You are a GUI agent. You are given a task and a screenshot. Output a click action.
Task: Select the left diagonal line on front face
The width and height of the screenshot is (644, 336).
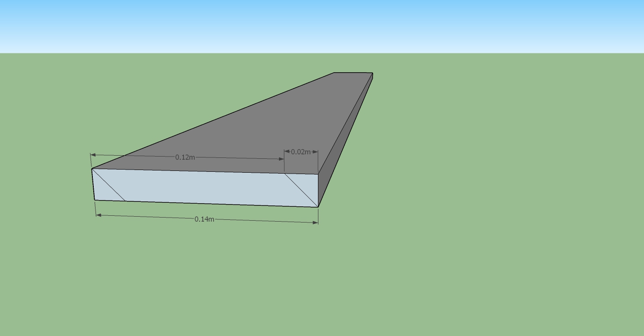[109, 185]
